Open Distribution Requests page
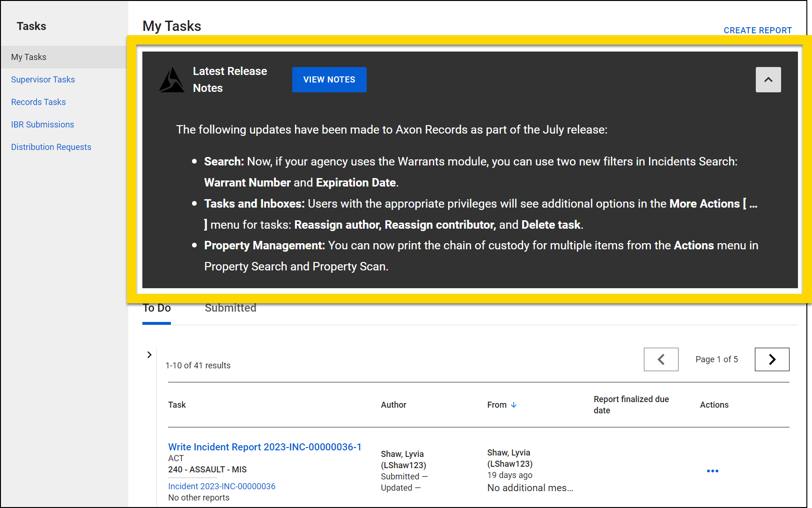Image resolution: width=812 pixels, height=508 pixels. click(x=51, y=147)
